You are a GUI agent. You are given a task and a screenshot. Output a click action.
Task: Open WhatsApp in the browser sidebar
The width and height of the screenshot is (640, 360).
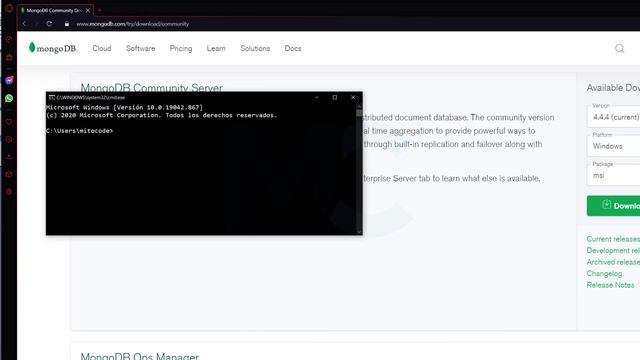9,98
